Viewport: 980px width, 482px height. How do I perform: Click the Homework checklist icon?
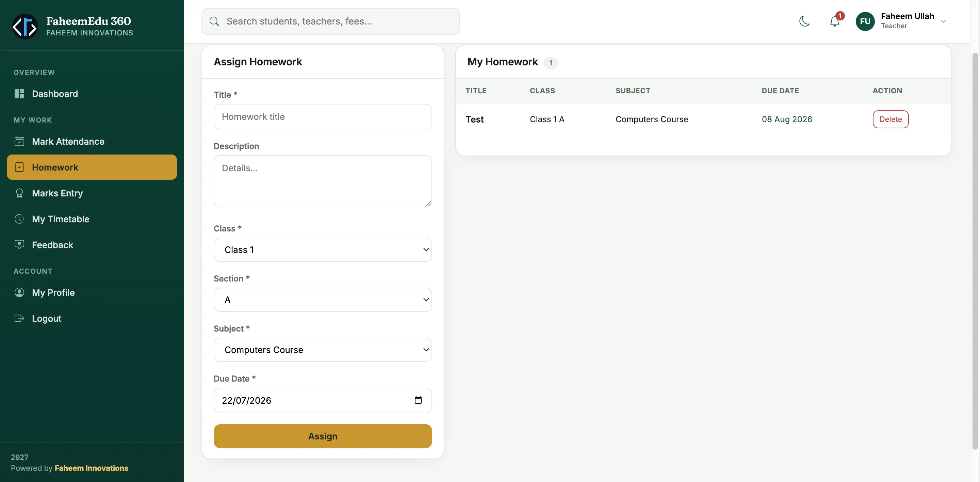click(19, 167)
